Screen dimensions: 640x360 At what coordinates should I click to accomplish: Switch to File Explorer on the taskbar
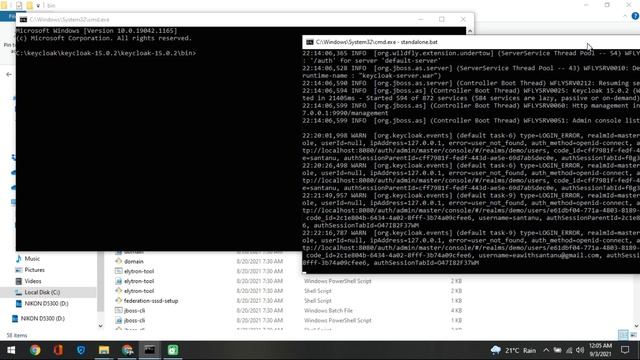[104, 350]
